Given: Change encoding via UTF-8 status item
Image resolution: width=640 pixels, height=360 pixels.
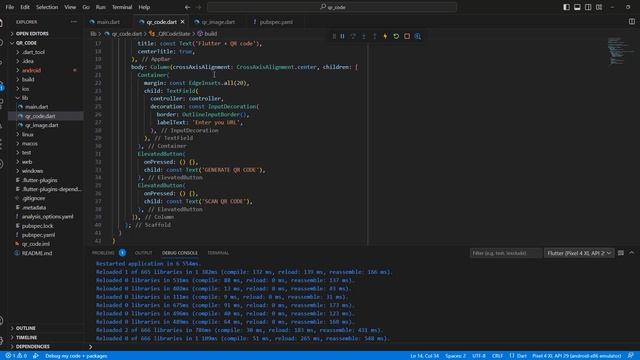Looking at the screenshot, I should (x=479, y=356).
